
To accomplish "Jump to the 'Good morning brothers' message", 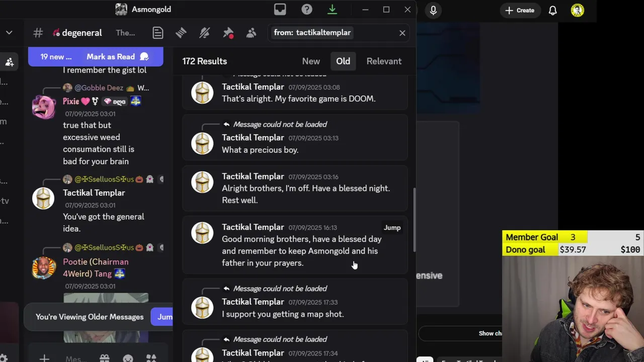I will click(392, 228).
